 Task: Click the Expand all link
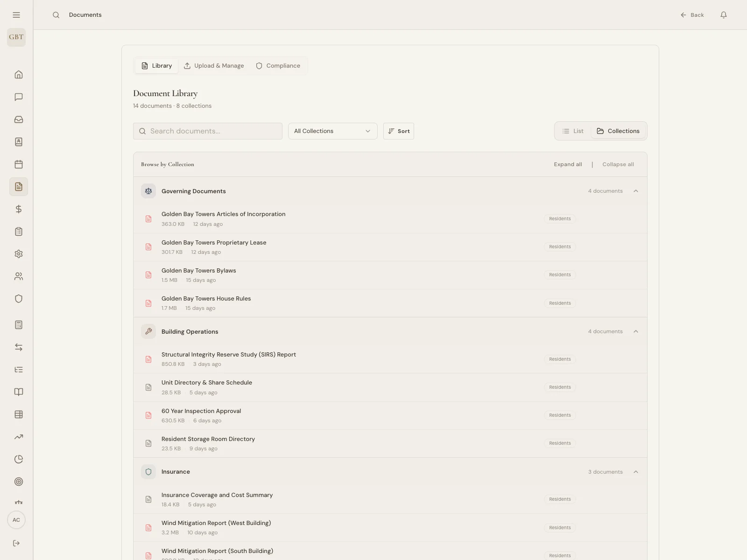tap(568, 164)
